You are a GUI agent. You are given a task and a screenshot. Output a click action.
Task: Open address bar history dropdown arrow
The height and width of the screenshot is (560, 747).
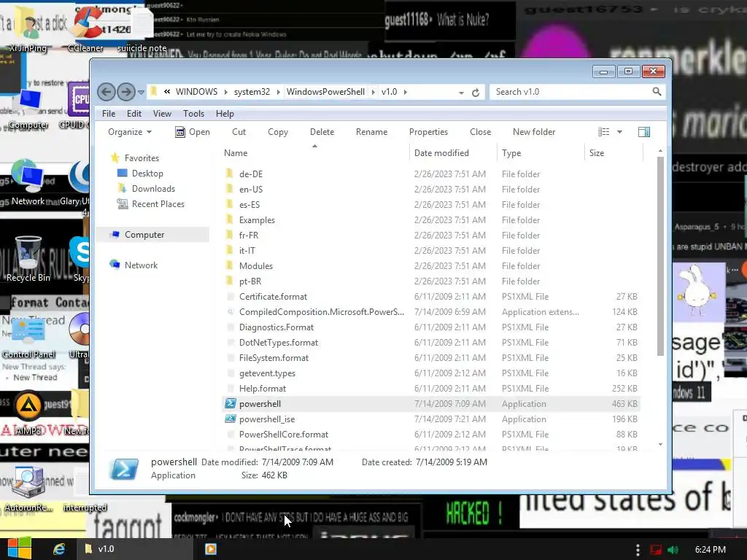[x=461, y=93]
